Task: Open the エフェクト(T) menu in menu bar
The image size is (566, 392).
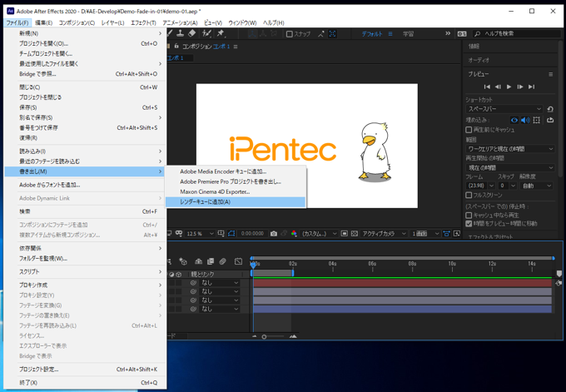Action: pos(143,22)
